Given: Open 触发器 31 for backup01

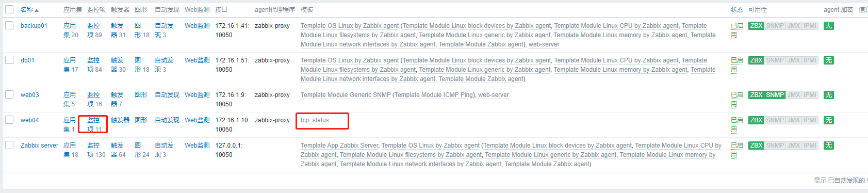Looking at the screenshot, I should 118,30.
